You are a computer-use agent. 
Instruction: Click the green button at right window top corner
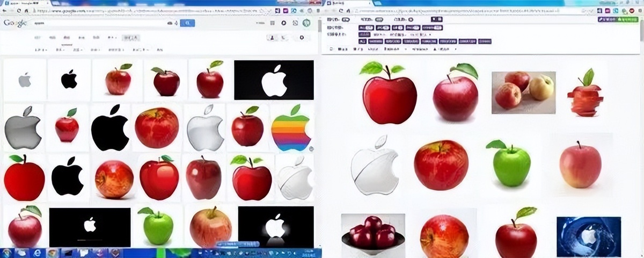coord(628,19)
